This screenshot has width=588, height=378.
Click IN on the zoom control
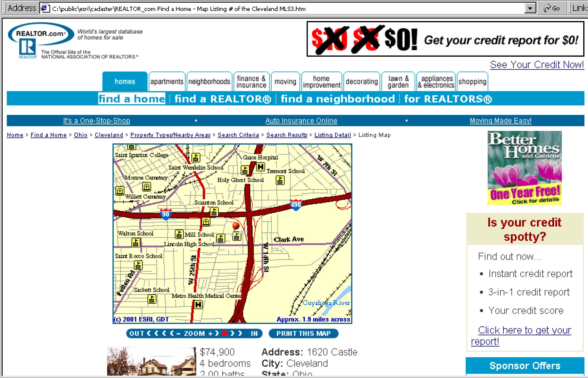click(254, 333)
